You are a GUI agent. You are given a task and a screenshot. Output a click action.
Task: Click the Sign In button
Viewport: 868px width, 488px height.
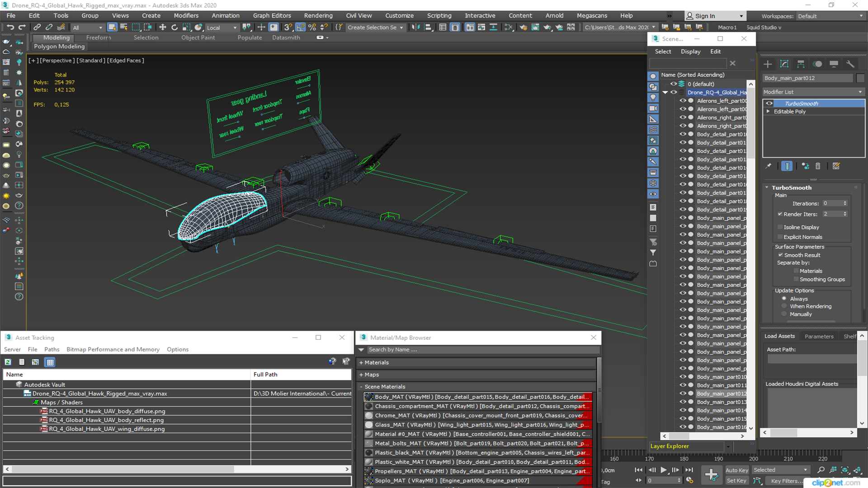715,16
